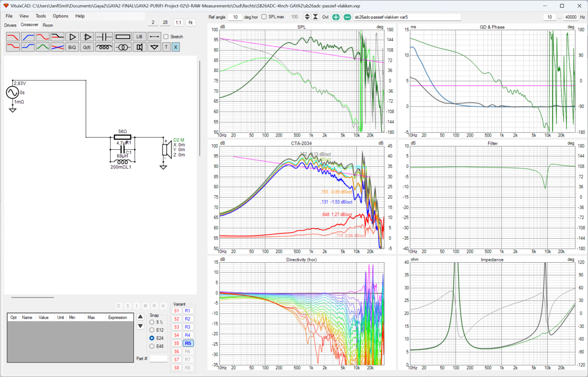This screenshot has height=377, width=588.
Task: Open the Options menu
Action: 61,16
